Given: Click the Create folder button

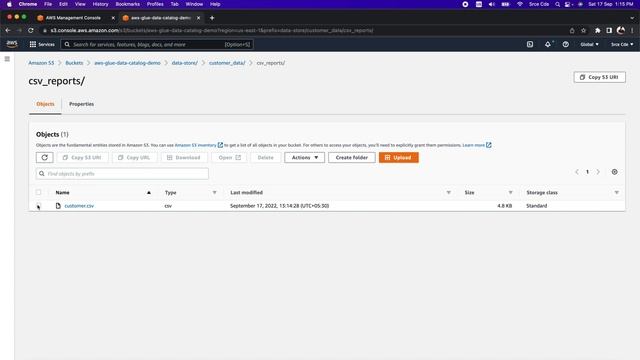Looking at the screenshot, I should [x=351, y=158].
